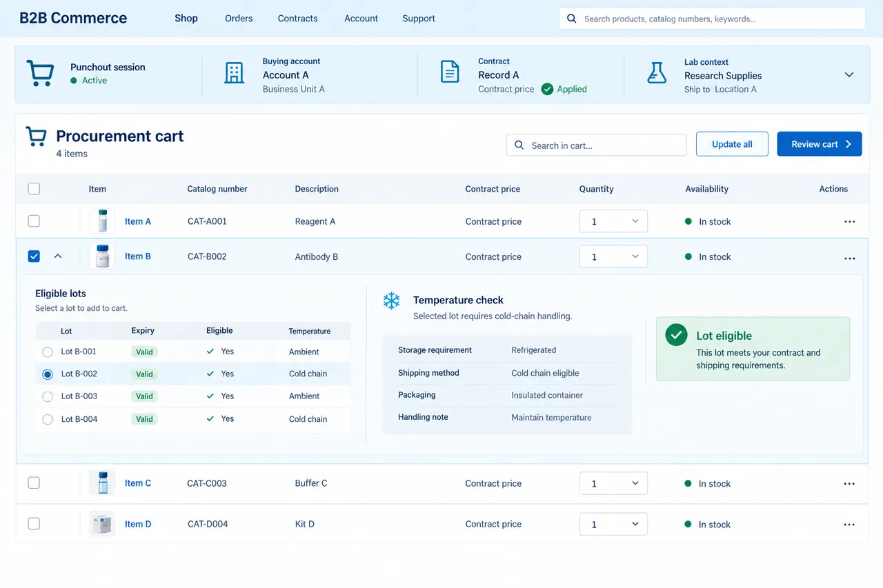Screen dimensions: 883x588
Task: Go to the Orders menu
Action: 239,19
